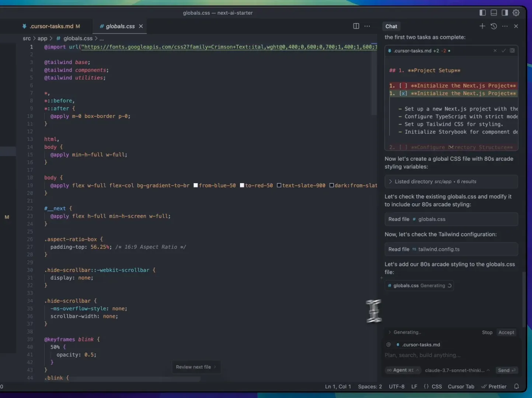Start a new chat with the plus icon
The width and height of the screenshot is (532, 398).
click(x=482, y=26)
